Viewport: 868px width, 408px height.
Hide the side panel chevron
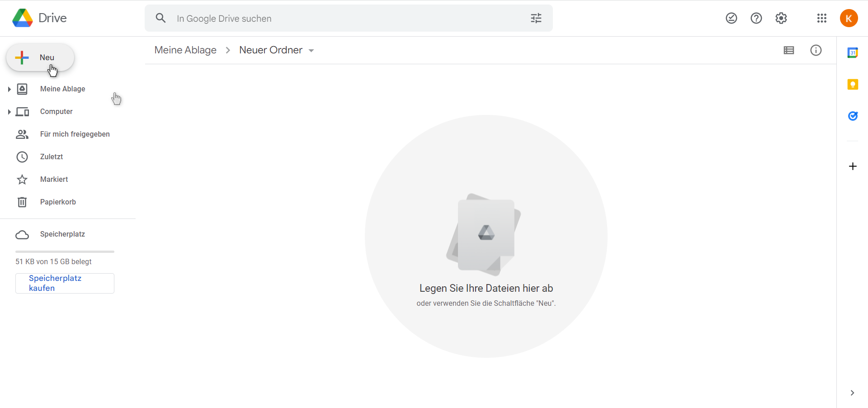point(852,393)
